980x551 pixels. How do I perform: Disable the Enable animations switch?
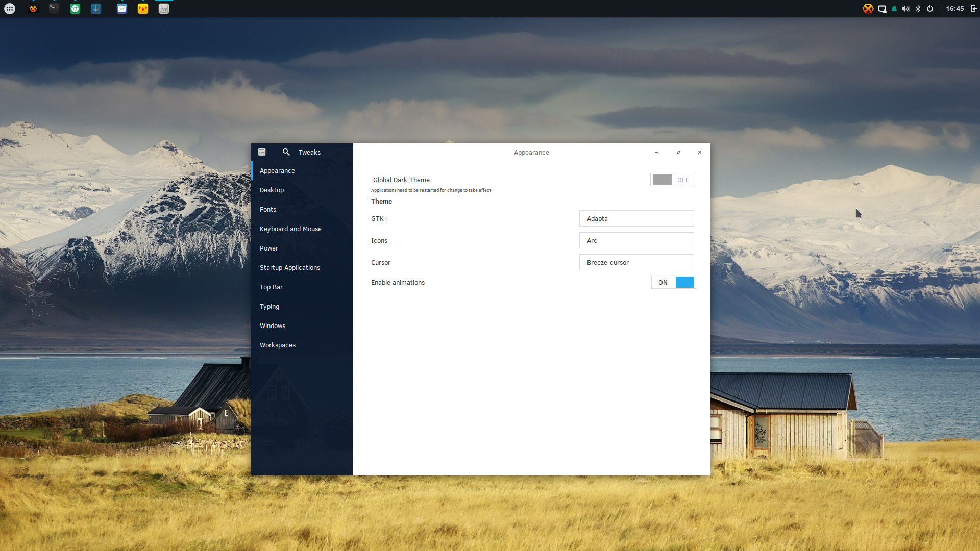pos(674,282)
